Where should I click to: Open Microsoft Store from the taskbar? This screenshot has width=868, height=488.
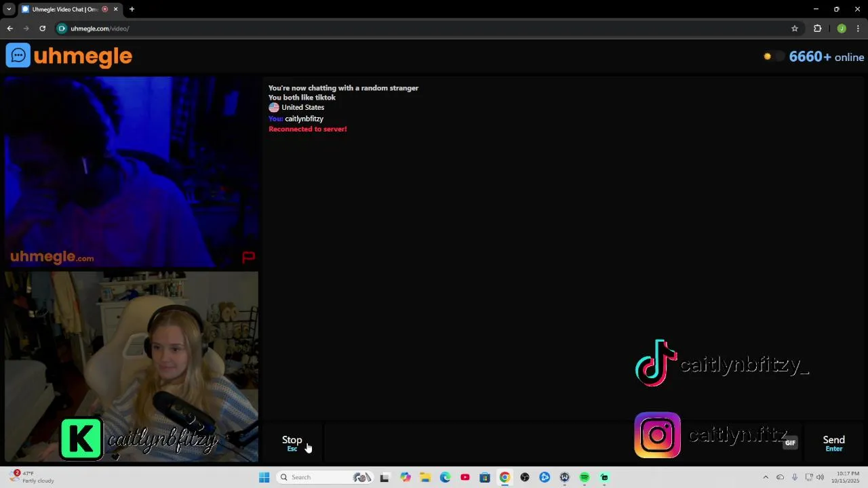point(484,477)
